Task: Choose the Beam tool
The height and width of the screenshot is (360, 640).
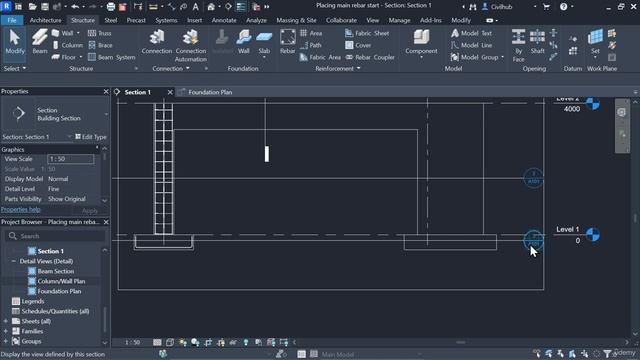Action: (40, 42)
